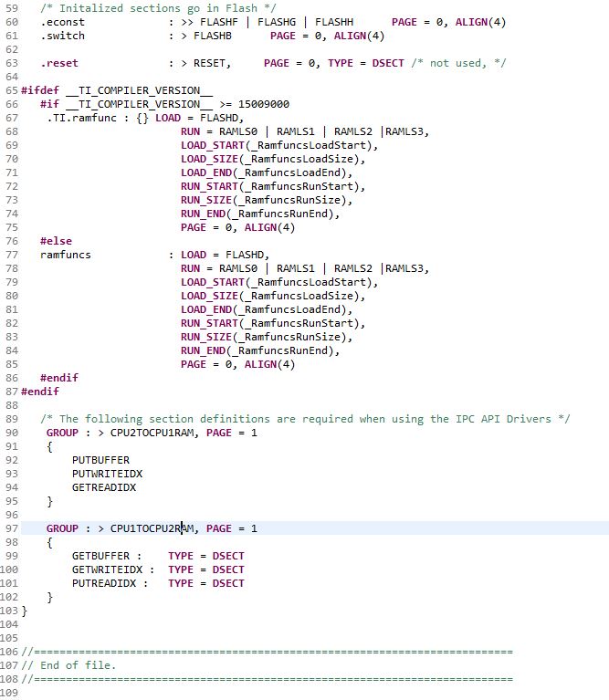609x700 pixels.
Task: Click '.TI.ramfunc' on line 67
Action: click(x=81, y=119)
